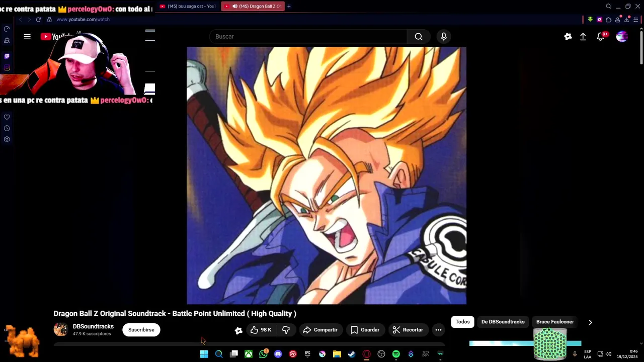
Task: Click the lock icon in address bar
Action: pyautogui.click(x=49, y=20)
